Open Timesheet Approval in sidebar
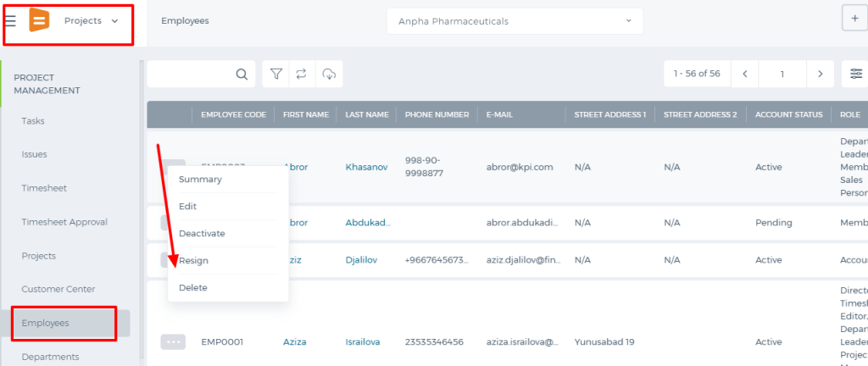This screenshot has height=366, width=868. click(x=64, y=222)
